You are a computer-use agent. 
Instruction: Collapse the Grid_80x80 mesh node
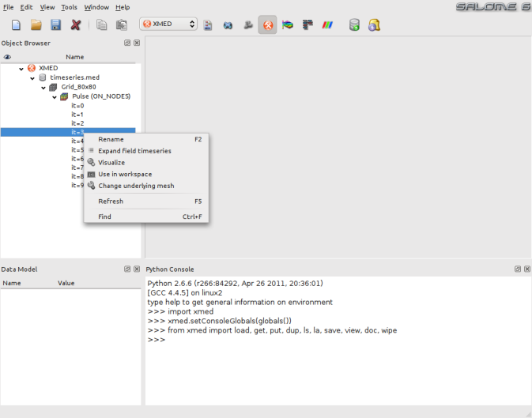43,88
